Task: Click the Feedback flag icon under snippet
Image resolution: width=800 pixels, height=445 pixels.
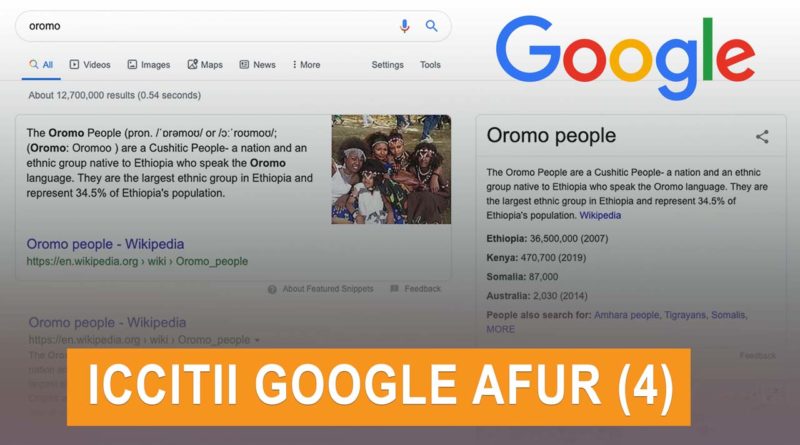Action: point(394,289)
